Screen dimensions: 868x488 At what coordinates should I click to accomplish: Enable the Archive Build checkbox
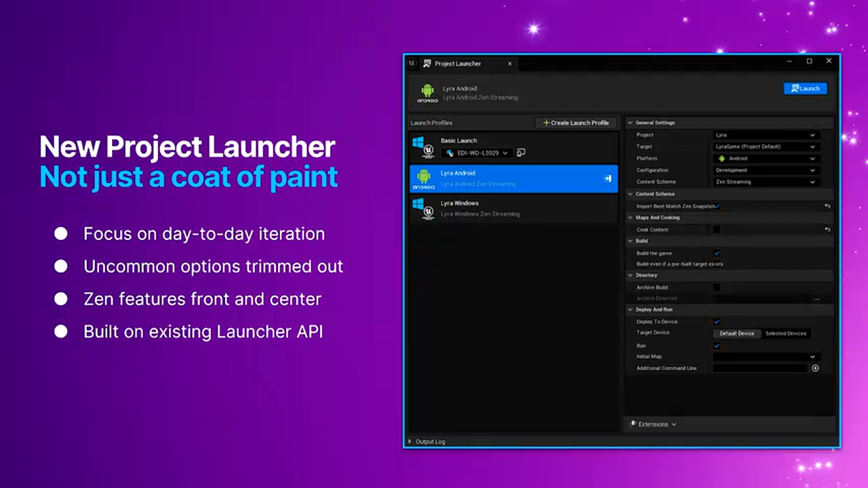tap(716, 287)
